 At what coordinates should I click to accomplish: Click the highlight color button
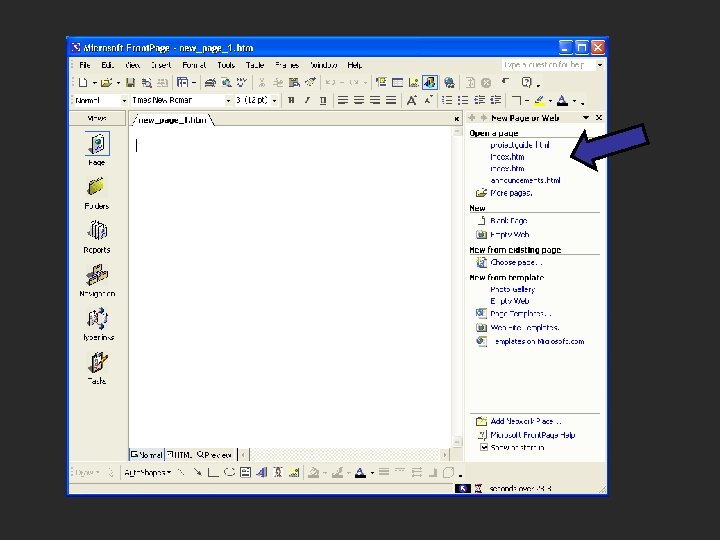coord(540,100)
